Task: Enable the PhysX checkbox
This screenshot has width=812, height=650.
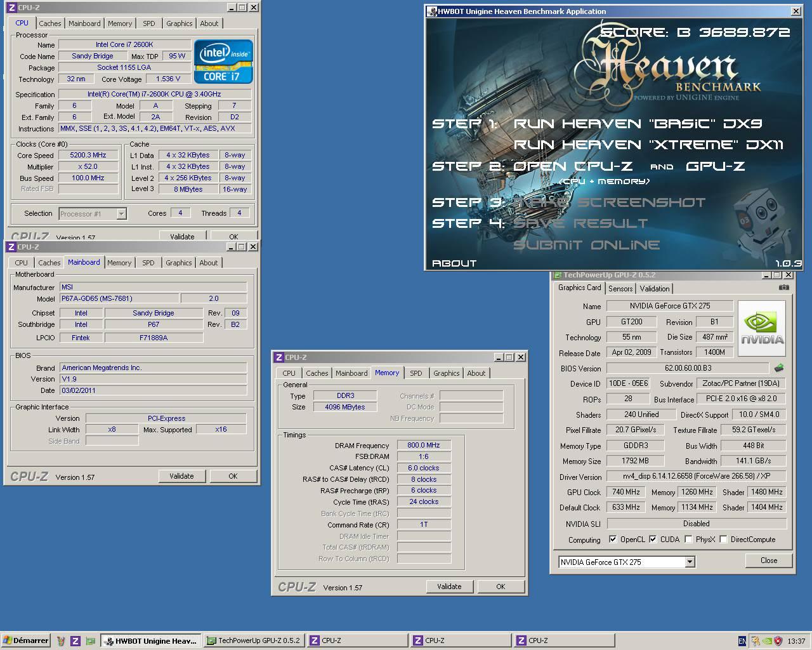Action: click(688, 540)
